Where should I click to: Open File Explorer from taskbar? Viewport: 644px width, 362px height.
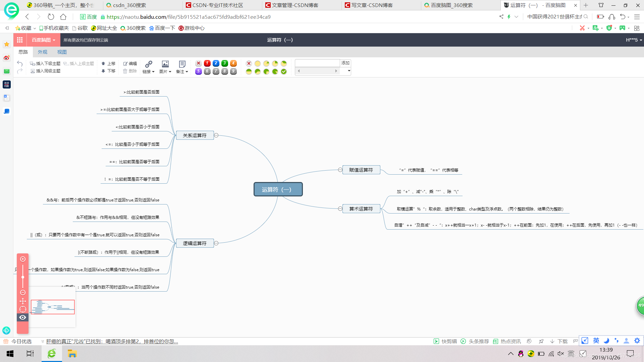click(x=72, y=354)
